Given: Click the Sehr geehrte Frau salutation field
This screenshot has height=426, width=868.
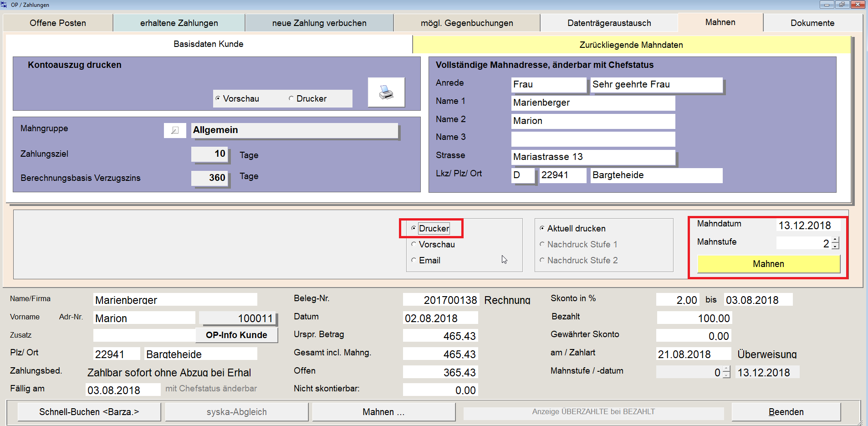Looking at the screenshot, I should click(x=656, y=84).
